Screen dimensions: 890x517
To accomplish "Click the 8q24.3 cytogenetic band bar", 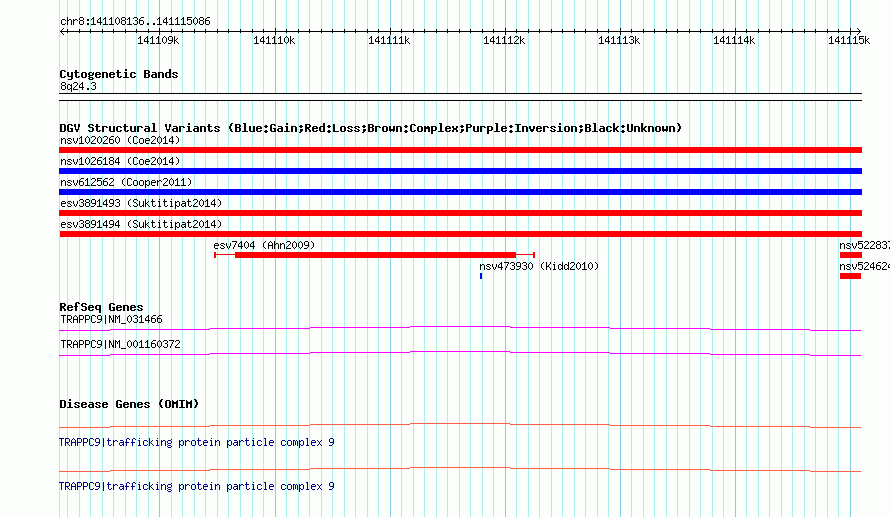I will 460,97.
